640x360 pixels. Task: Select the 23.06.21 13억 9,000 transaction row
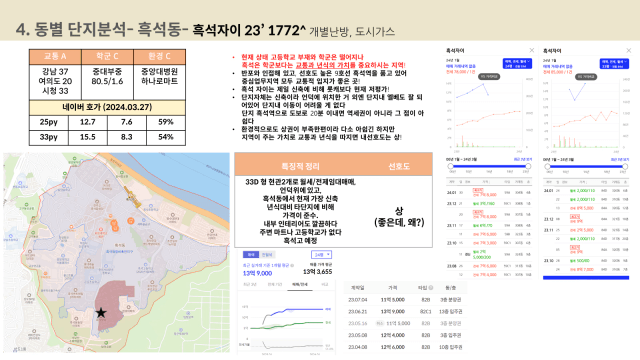(405, 311)
